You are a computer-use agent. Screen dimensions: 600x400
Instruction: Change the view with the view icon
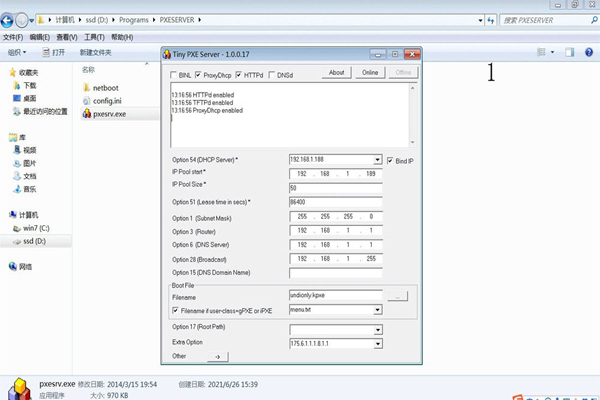[541, 52]
